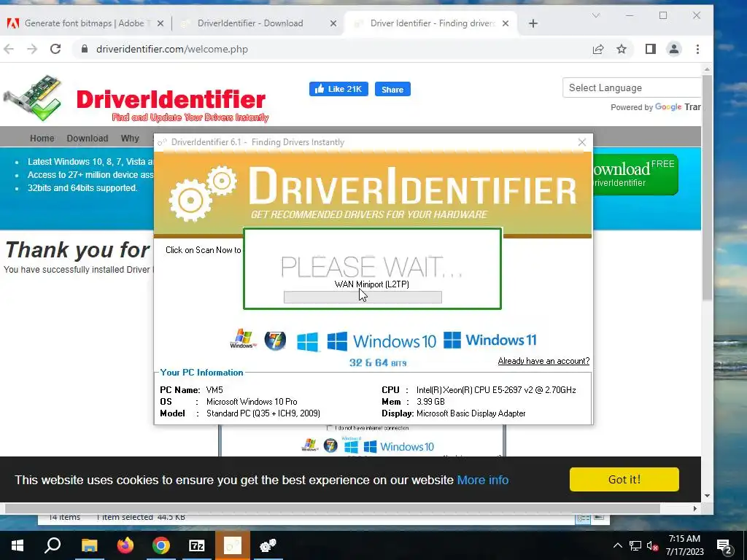
Task: Close the Driver Identifier - Finding drivers tab
Action: point(506,23)
